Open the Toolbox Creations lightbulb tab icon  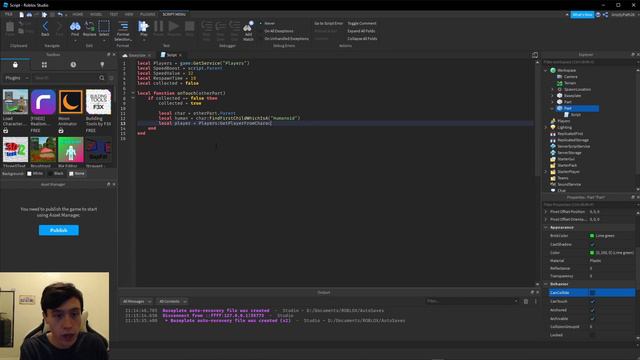pyautogui.click(x=102, y=65)
